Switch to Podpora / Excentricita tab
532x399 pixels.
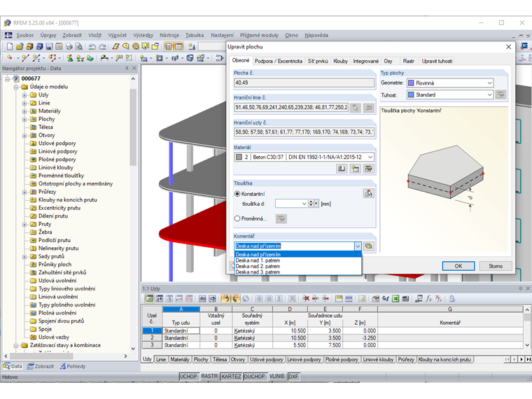279,61
